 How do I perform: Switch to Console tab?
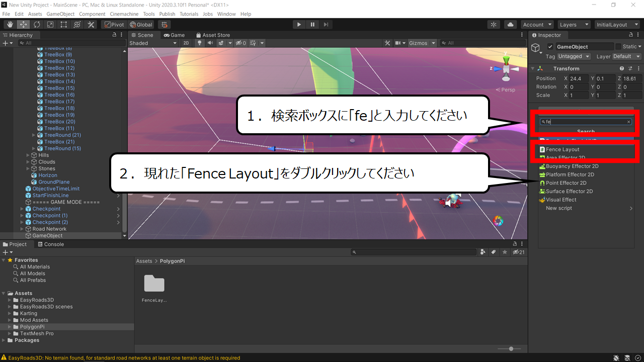click(x=51, y=244)
